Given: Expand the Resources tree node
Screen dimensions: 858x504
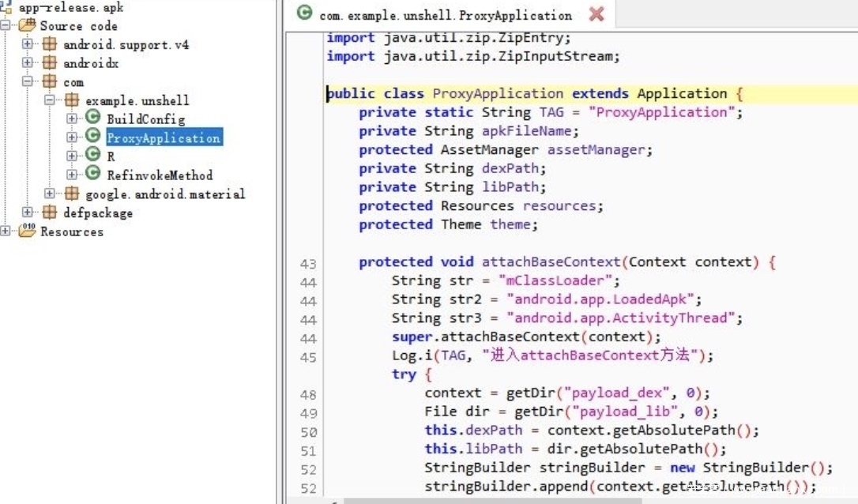Looking at the screenshot, I should click(6, 231).
